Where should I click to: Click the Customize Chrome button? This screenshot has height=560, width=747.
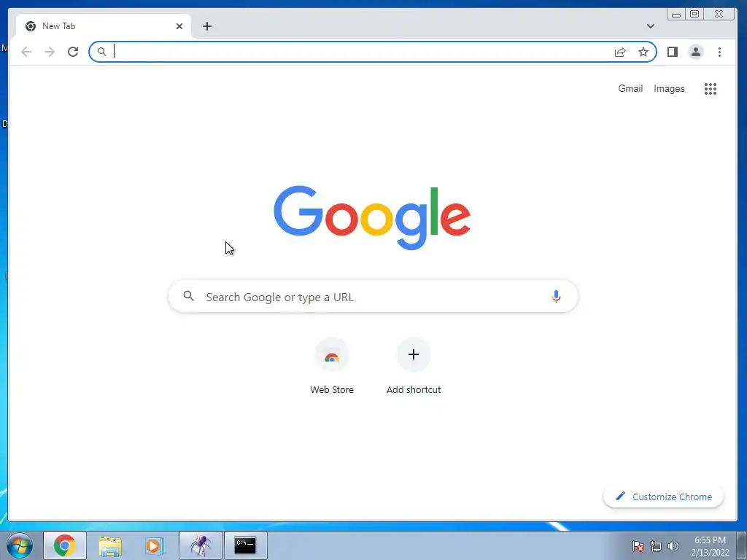[x=663, y=497]
